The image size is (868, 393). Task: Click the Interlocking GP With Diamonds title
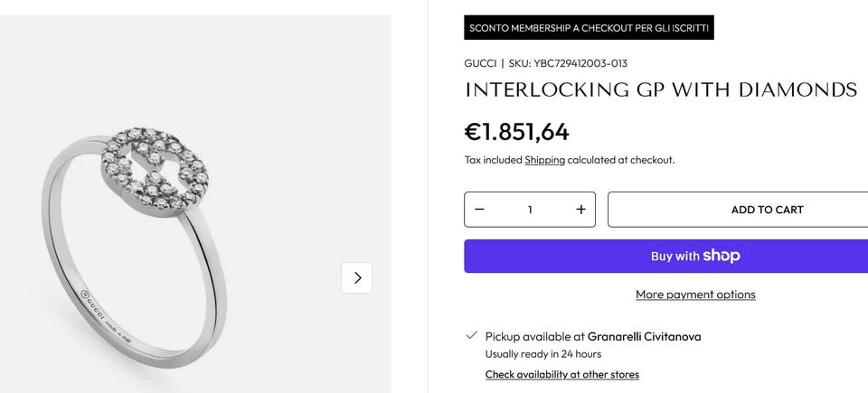pos(660,90)
